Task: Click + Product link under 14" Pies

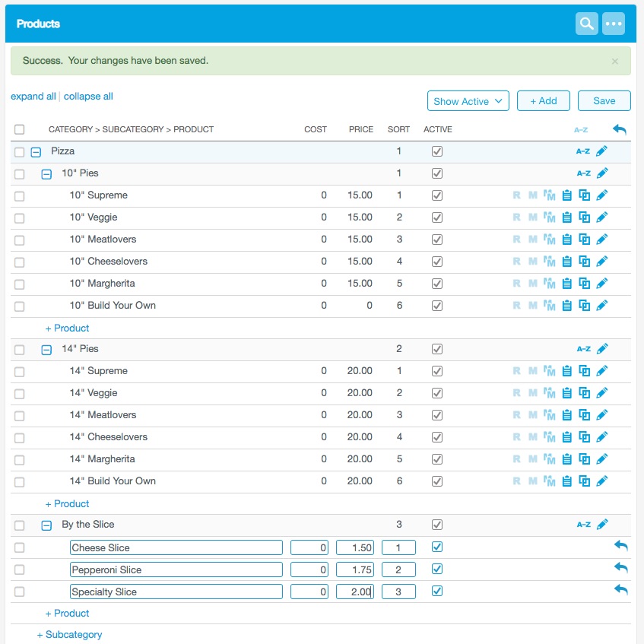Action: [67, 504]
